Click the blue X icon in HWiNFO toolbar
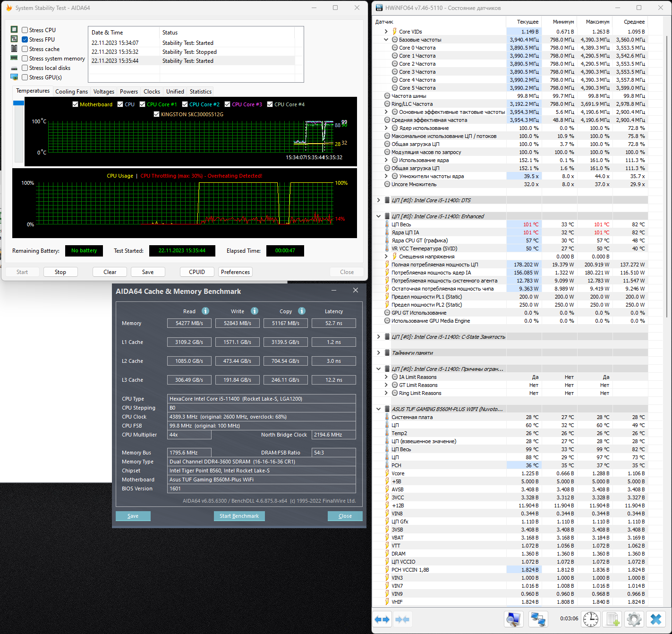The height and width of the screenshot is (634, 672). [656, 619]
